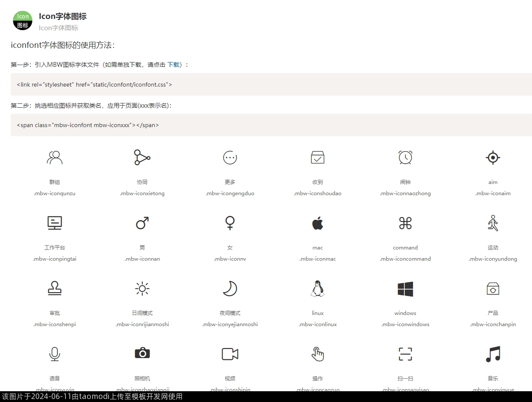The image size is (532, 402).
Task: Click the Icon图标 round logo at top
Action: tap(23, 21)
